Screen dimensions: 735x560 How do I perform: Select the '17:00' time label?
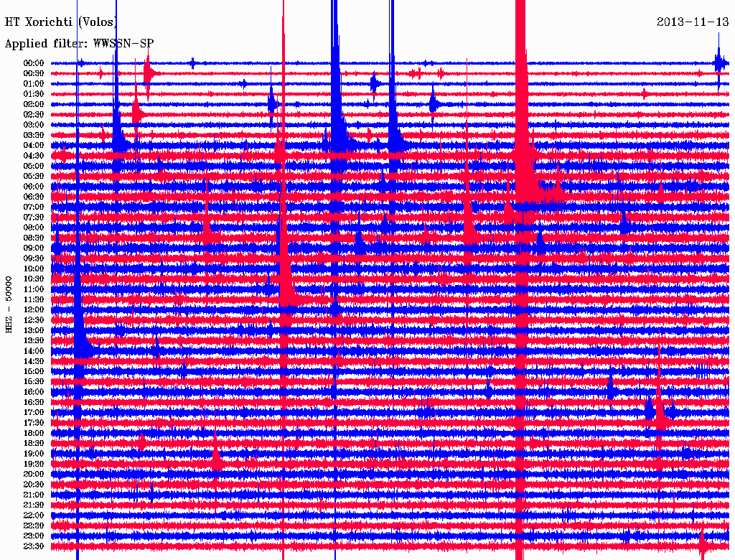pos(34,413)
